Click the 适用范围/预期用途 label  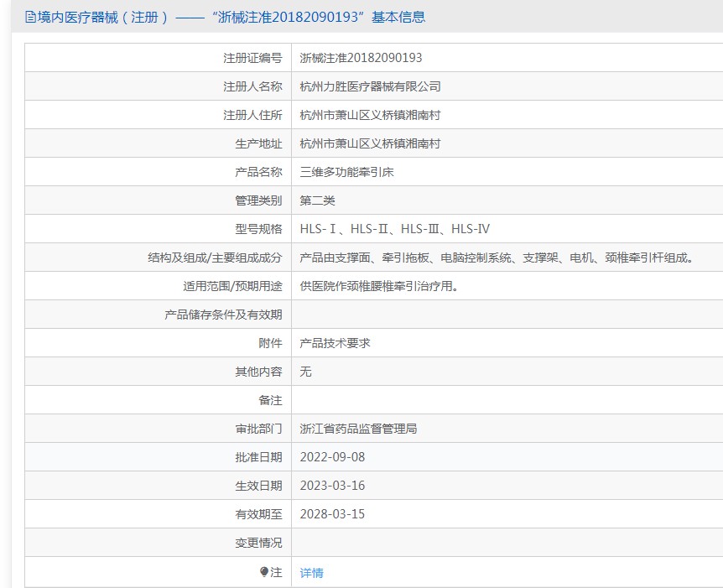(x=232, y=286)
